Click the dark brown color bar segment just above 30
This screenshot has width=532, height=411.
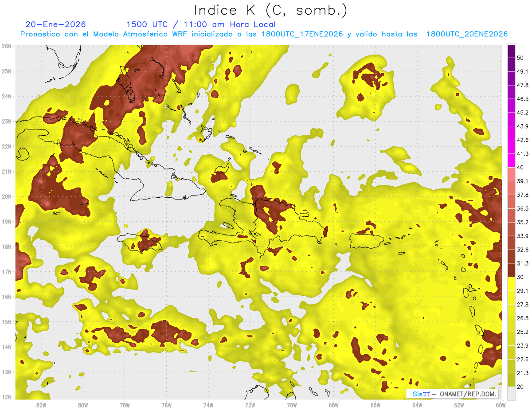click(x=511, y=270)
